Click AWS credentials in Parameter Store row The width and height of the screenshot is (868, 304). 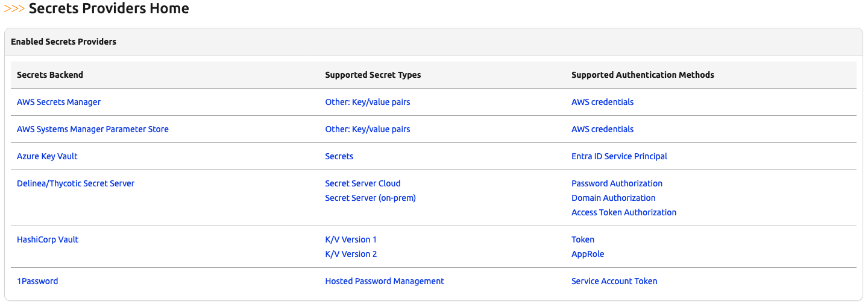coord(603,129)
